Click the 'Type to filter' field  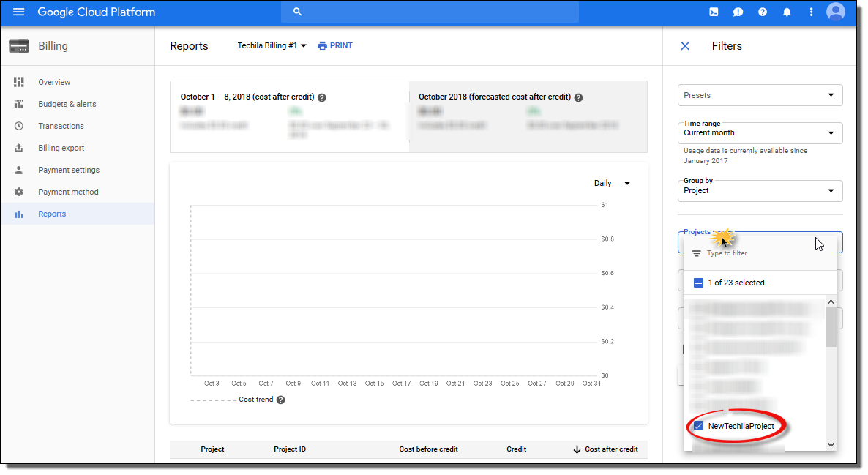(x=761, y=253)
